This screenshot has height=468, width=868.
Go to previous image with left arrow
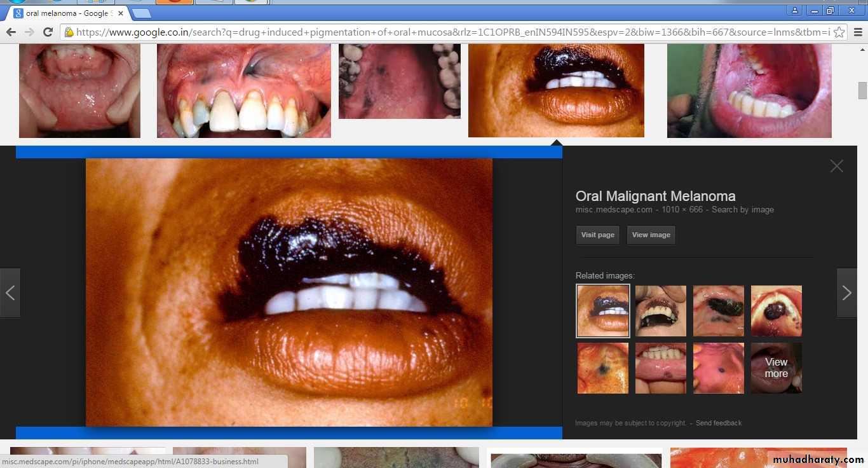[10, 293]
